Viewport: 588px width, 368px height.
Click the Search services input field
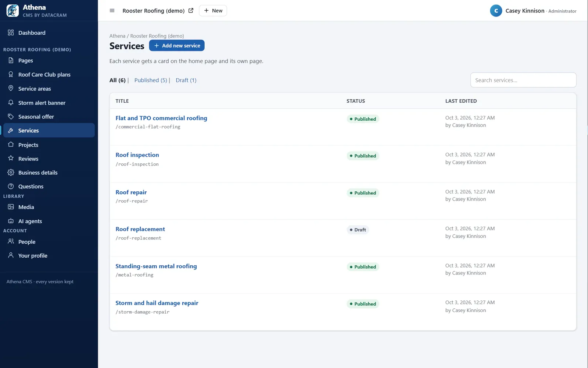pos(523,80)
